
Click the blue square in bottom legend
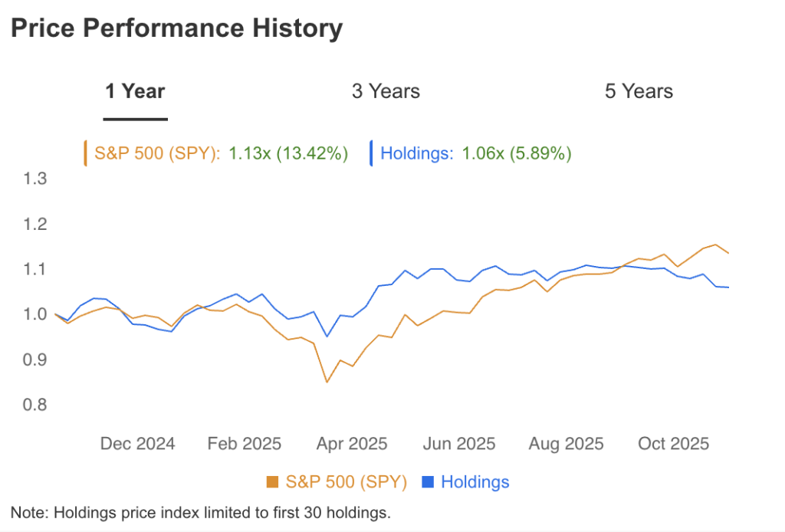click(x=427, y=482)
